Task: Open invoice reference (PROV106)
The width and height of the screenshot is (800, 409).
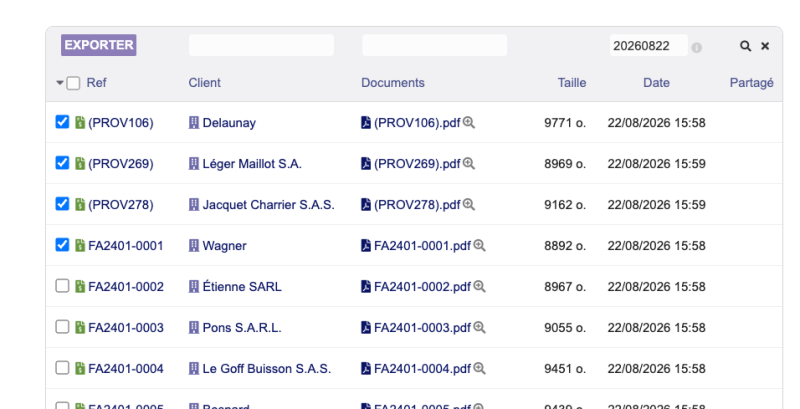Action: tap(121, 123)
